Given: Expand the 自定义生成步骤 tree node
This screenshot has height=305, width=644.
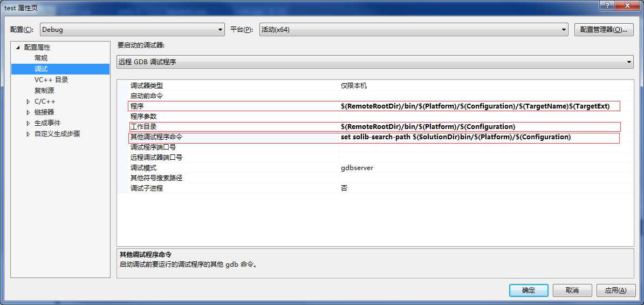Looking at the screenshot, I should tap(28, 133).
